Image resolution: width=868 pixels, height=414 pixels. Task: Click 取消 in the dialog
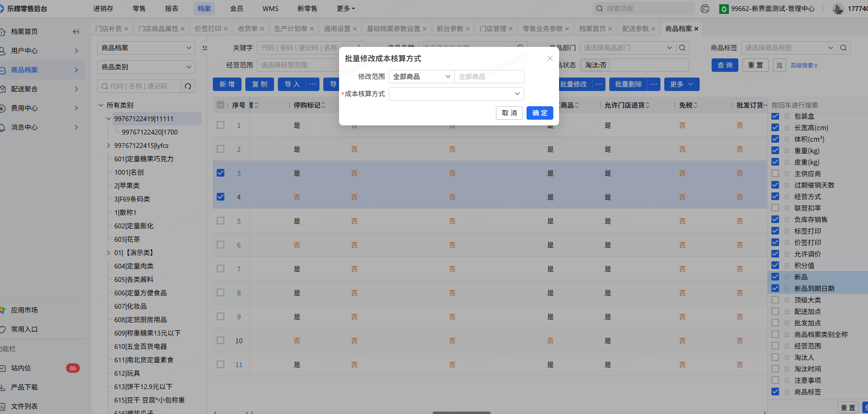click(x=509, y=113)
